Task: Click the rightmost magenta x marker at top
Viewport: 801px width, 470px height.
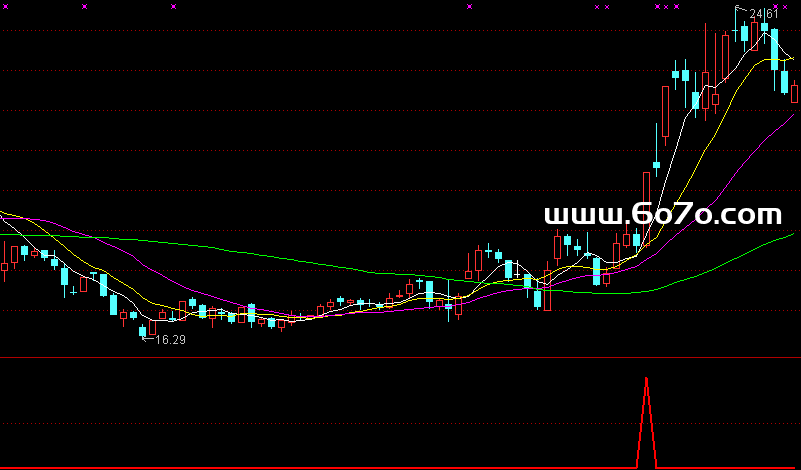Action: tap(785, 7)
